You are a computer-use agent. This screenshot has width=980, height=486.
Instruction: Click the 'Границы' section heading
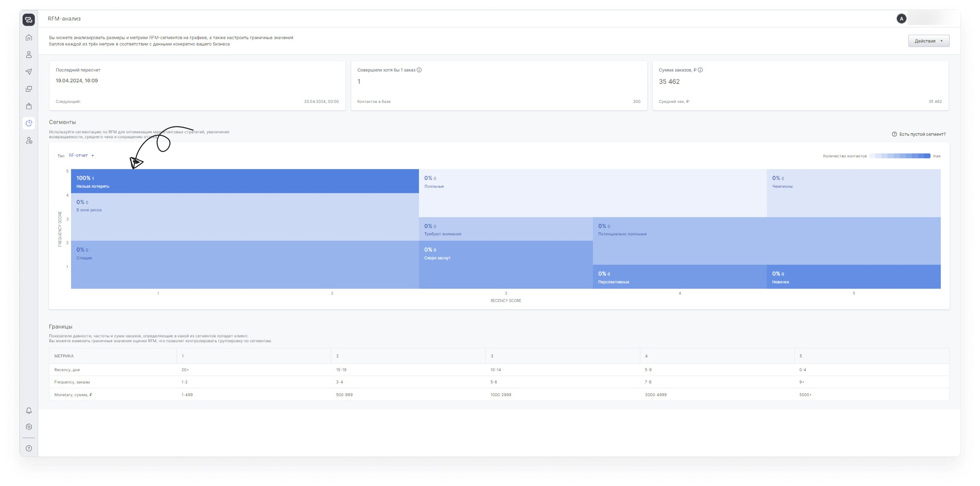click(61, 327)
